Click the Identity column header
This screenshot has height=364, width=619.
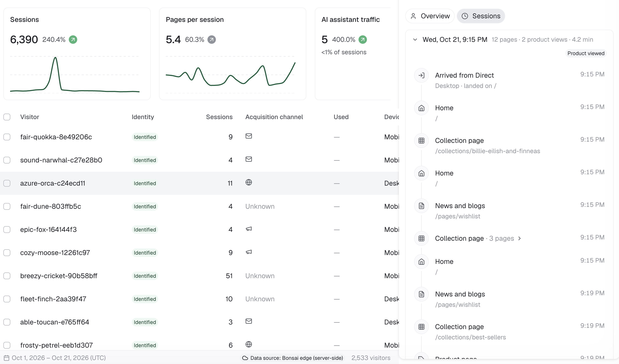pos(143,117)
